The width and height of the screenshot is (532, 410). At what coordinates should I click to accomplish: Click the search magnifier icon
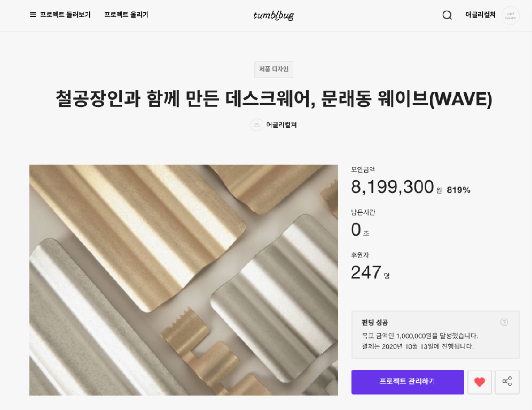[447, 15]
